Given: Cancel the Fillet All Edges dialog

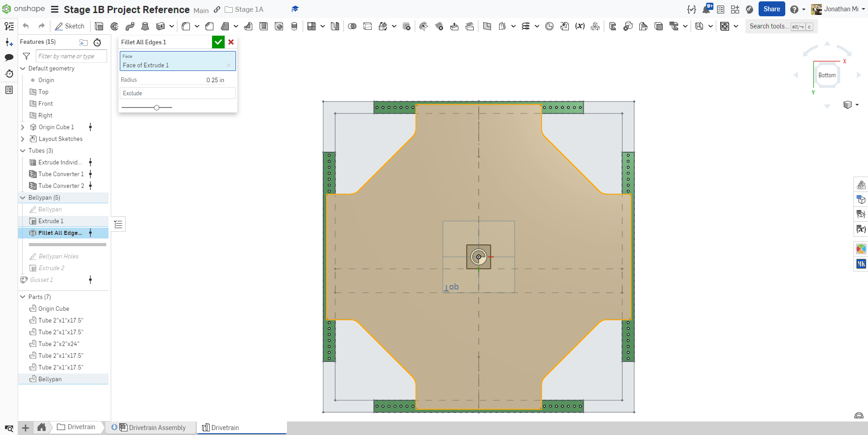Looking at the screenshot, I should click(x=231, y=42).
